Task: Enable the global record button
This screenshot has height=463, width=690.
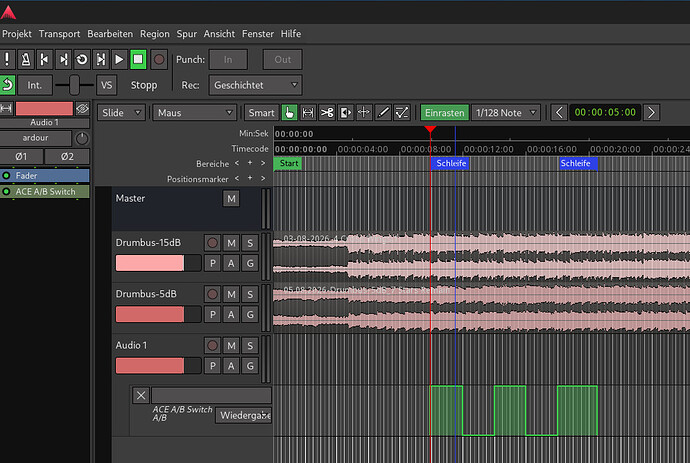Action: pyautogui.click(x=159, y=59)
